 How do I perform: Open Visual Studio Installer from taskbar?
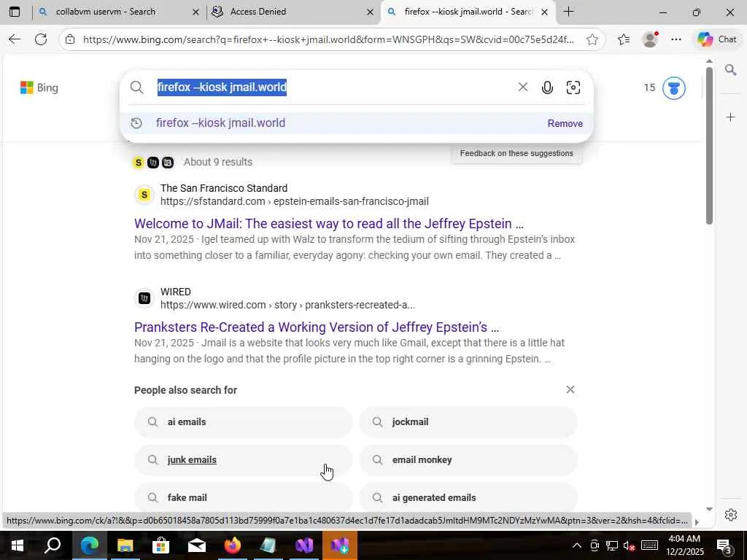[x=340, y=545]
